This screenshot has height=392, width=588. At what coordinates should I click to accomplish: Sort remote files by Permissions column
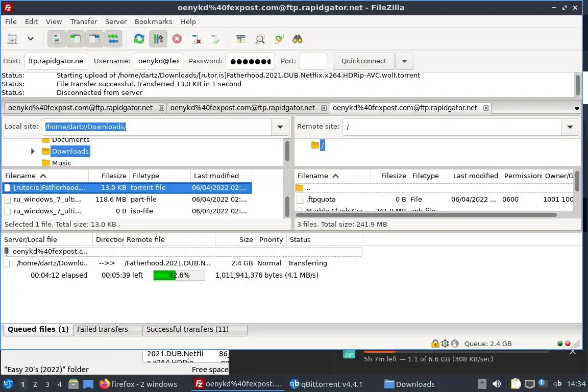tap(522, 176)
